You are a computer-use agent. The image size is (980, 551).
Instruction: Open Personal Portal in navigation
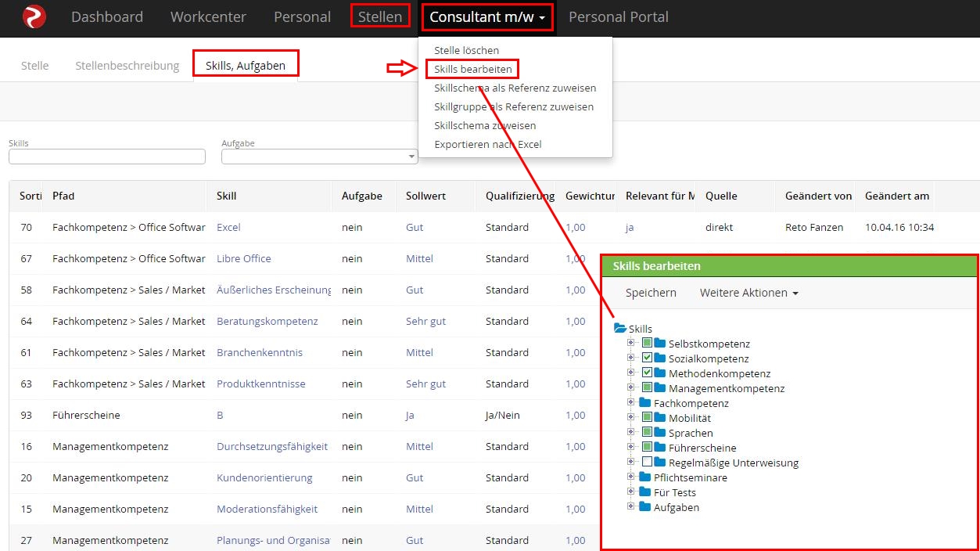(x=619, y=16)
